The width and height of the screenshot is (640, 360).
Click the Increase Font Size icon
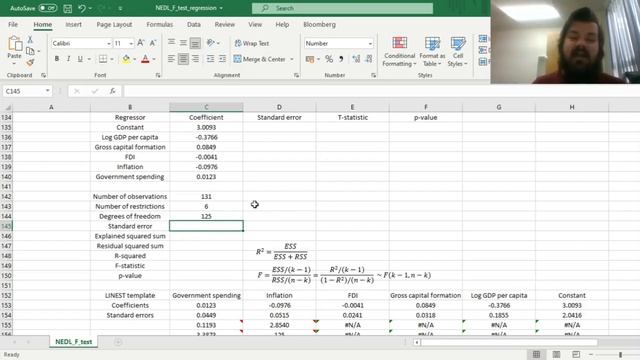tap(141, 43)
